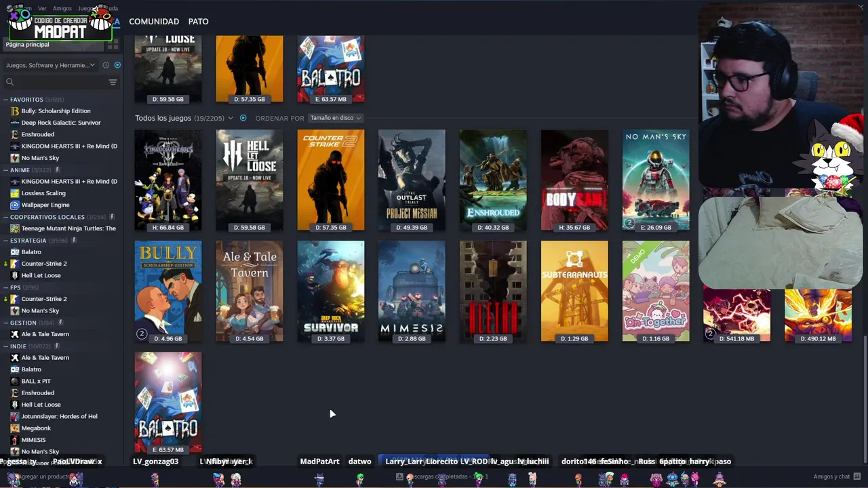Screen dimensions: 868x488
Task: Select Megabonk in INDIE list
Action: pos(36,428)
